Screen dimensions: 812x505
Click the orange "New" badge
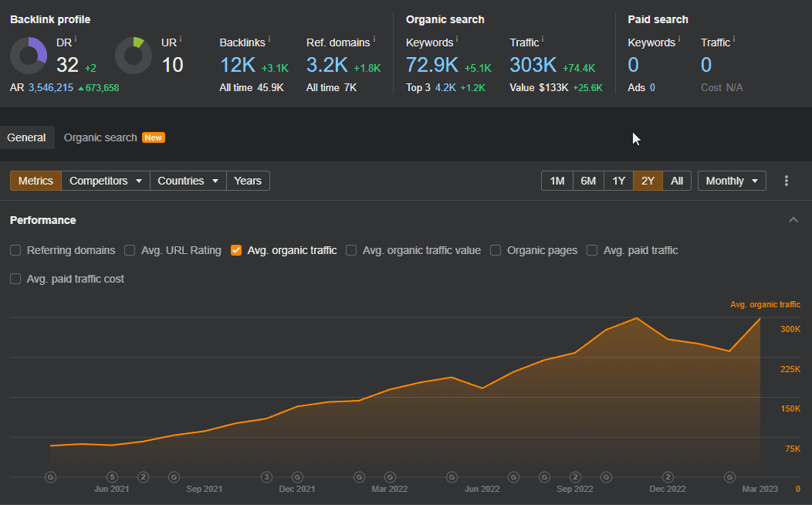point(154,137)
